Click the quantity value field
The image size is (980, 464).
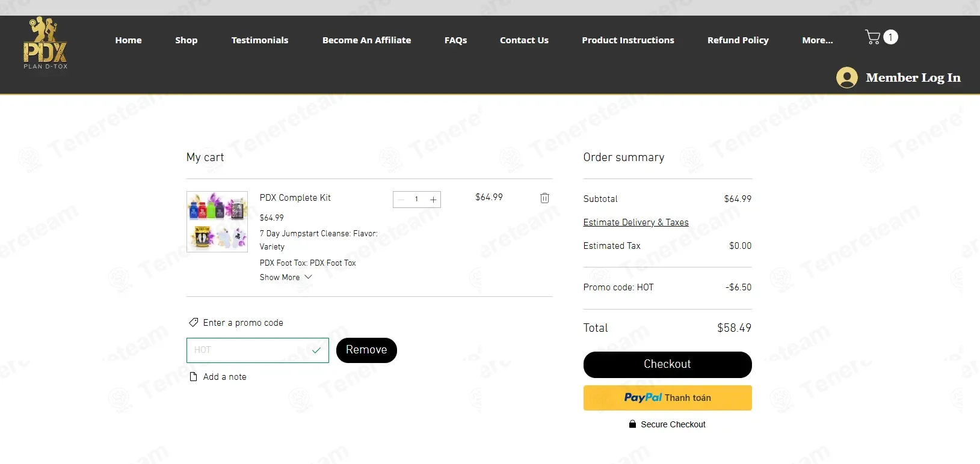(x=416, y=200)
